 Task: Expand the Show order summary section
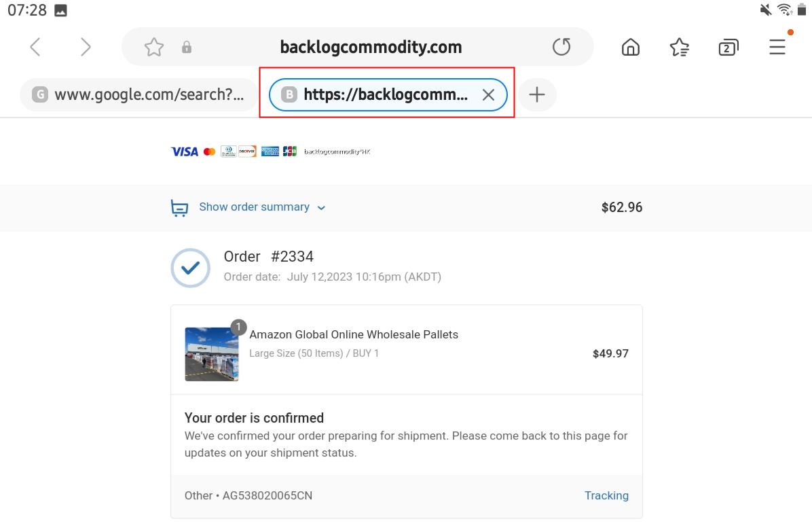click(x=254, y=207)
